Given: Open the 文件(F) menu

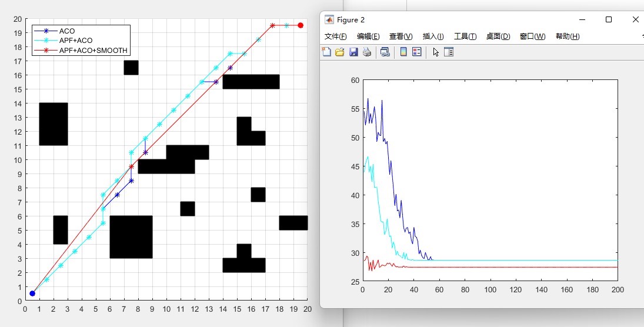Looking at the screenshot, I should 336,36.
